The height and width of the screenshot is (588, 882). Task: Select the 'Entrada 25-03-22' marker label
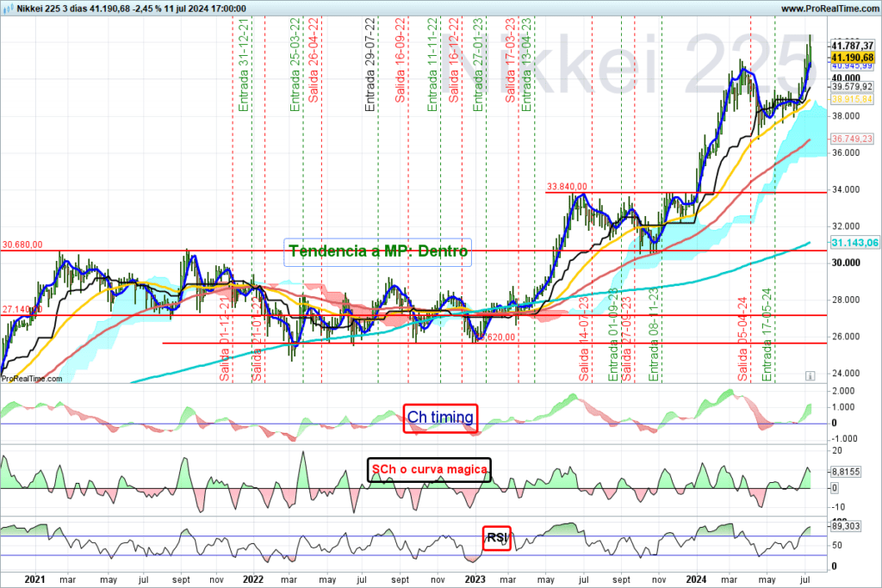coord(295,65)
